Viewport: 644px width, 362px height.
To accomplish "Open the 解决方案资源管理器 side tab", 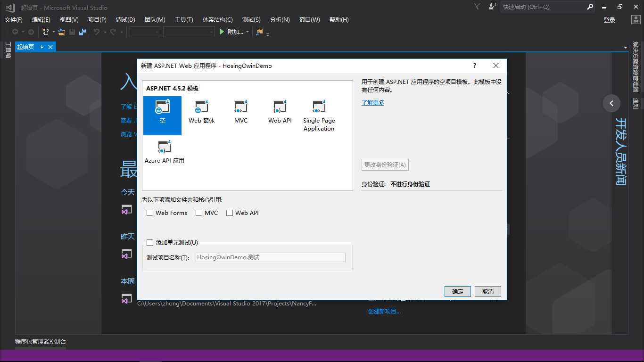I will tap(636, 66).
